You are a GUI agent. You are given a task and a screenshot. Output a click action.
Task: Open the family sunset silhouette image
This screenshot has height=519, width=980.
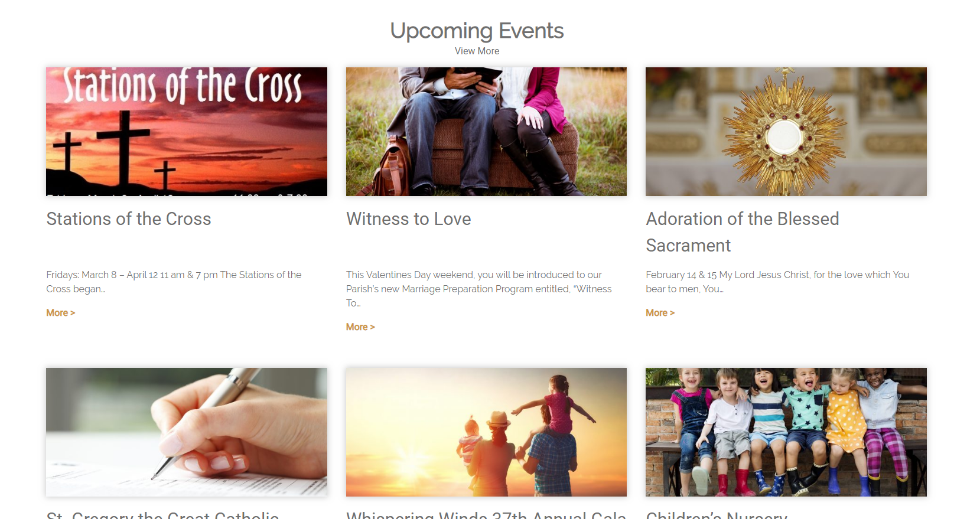(x=486, y=432)
